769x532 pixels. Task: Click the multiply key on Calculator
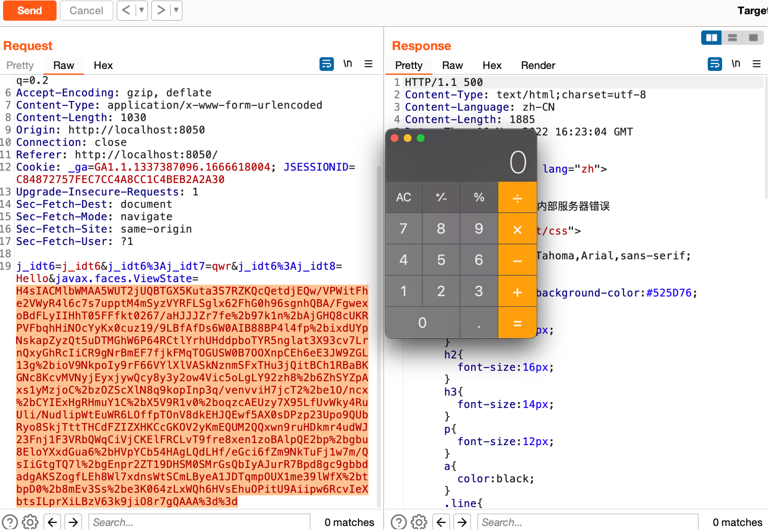tap(518, 229)
